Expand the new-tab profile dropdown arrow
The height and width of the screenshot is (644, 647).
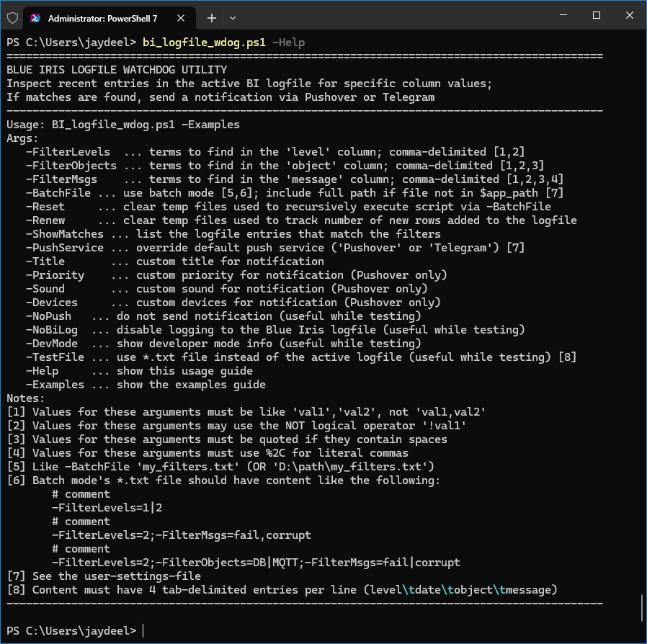point(233,18)
